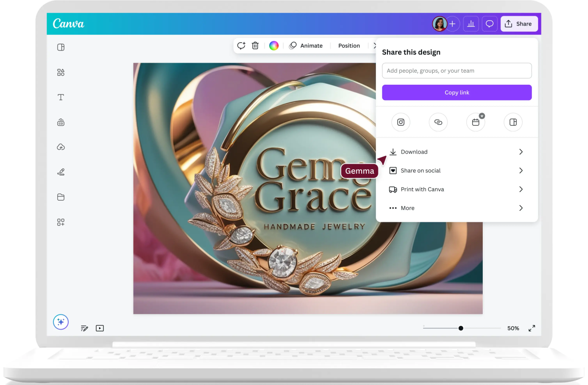The image size is (588, 385).
Task: Expand Print with Canva chevron
Action: [521, 190]
